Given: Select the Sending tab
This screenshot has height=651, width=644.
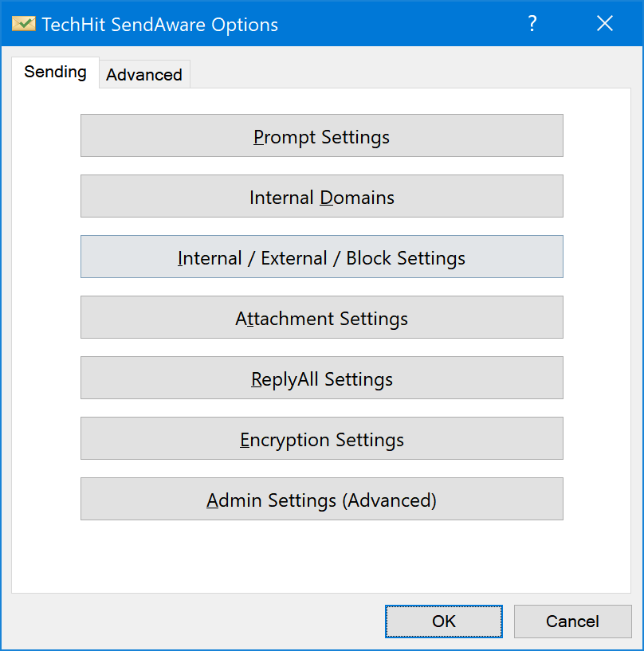Looking at the screenshot, I should point(55,73).
